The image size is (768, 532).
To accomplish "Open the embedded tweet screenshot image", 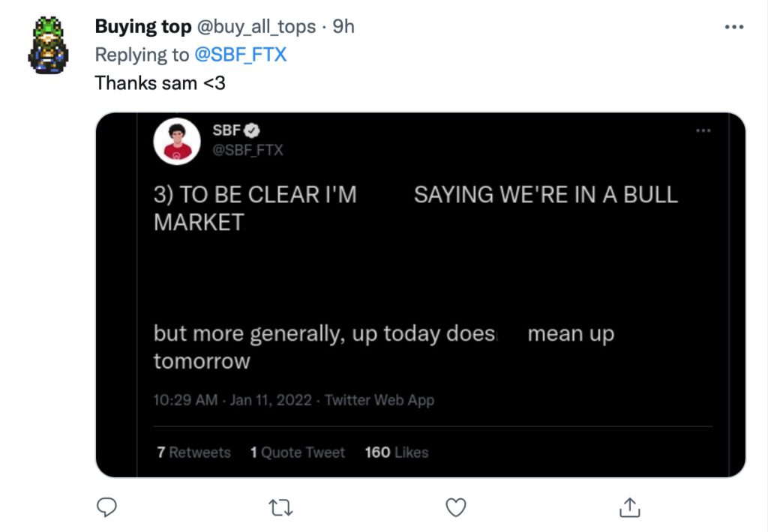I will click(x=421, y=295).
